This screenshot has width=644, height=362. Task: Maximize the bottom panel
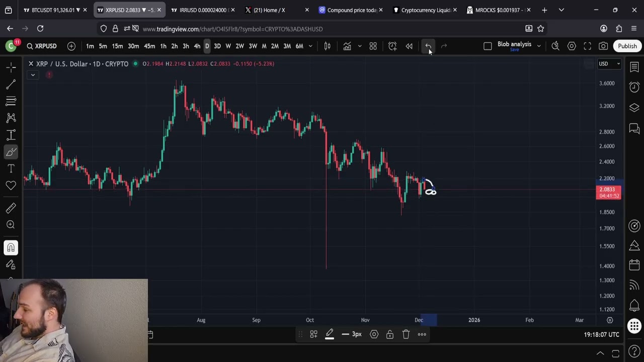click(x=615, y=353)
